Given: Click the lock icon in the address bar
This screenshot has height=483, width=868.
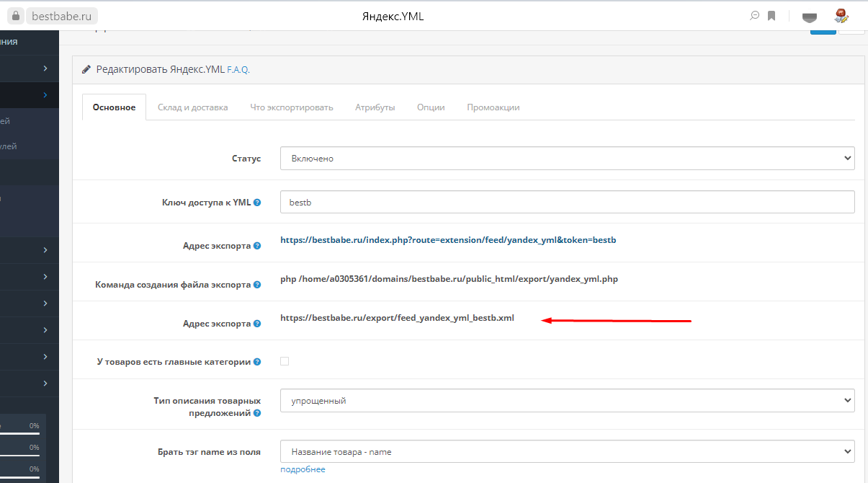Looking at the screenshot, I should click(17, 16).
